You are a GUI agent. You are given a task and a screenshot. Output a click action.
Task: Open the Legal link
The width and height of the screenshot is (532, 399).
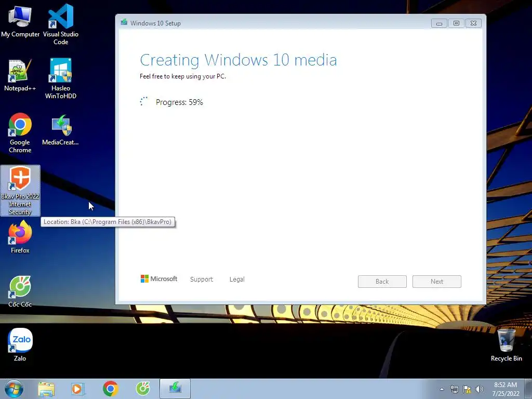237,279
